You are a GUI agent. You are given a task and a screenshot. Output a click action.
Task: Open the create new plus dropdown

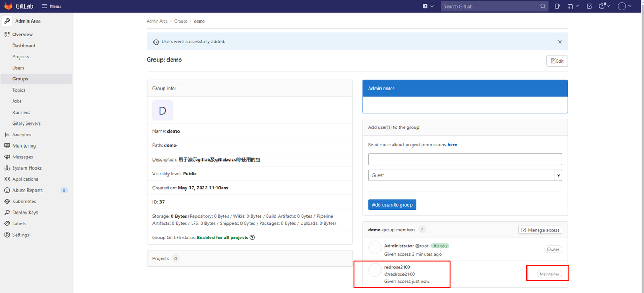(x=427, y=6)
